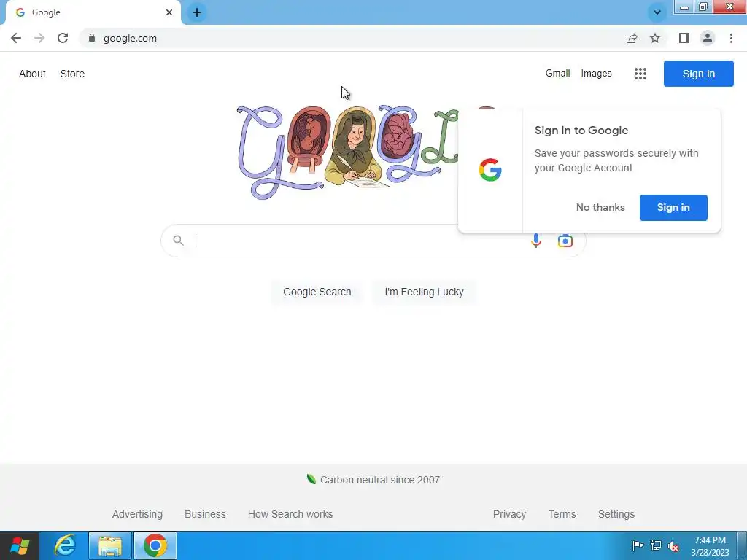This screenshot has height=560, width=747.
Task: Select the Google tab
Action: click(93, 12)
